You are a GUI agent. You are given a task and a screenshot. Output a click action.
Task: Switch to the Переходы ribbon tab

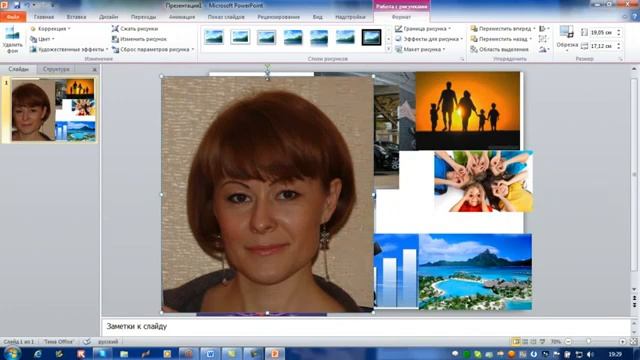pos(143,17)
